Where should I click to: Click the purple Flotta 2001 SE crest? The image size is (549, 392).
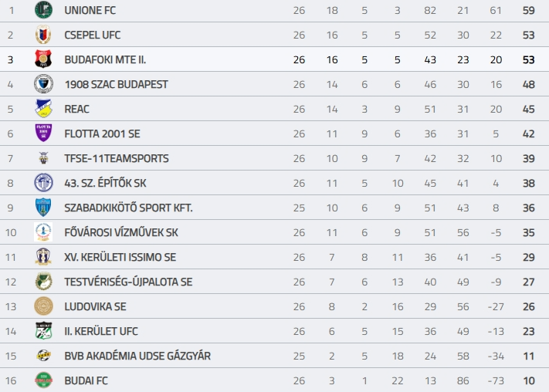[x=43, y=133]
